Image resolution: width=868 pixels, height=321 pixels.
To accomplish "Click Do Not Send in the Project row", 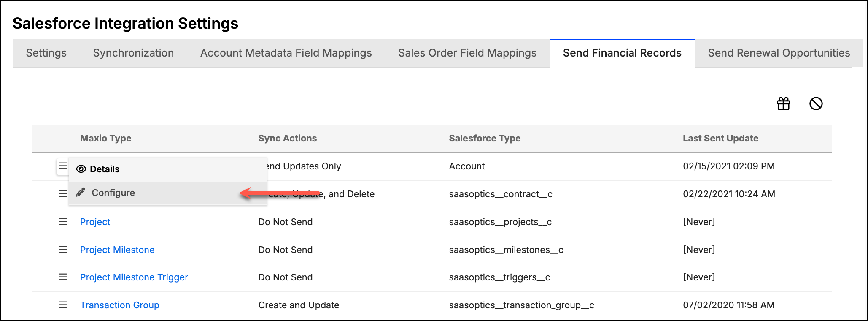I will (x=286, y=222).
